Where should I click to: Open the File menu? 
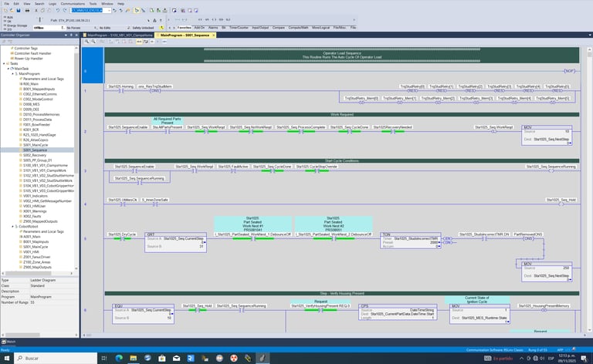[x=6, y=3]
